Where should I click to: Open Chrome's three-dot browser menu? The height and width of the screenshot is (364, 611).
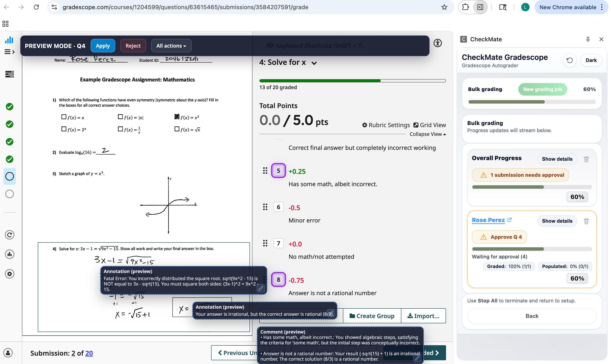602,7
